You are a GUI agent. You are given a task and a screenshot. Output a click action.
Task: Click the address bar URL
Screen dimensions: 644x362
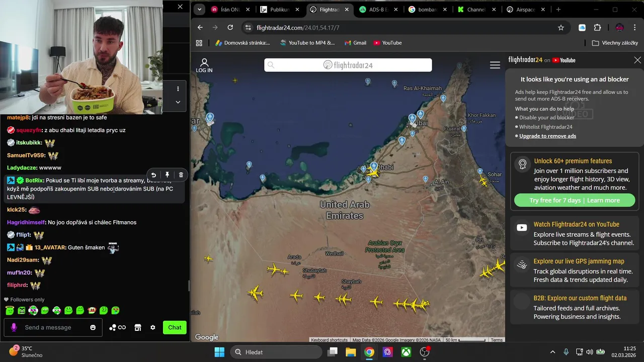tap(298, 28)
